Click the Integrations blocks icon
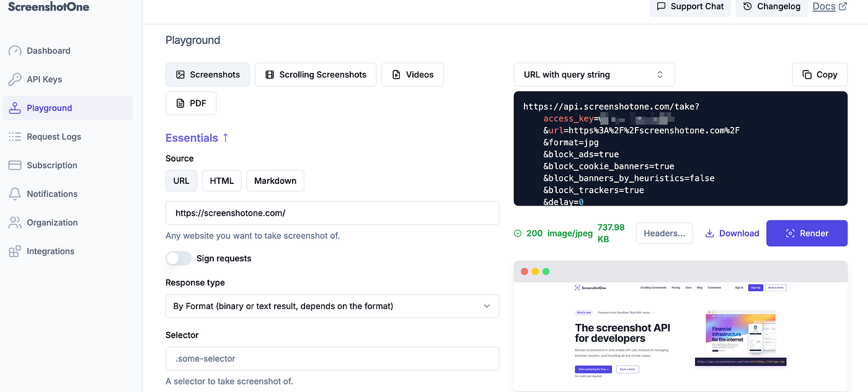 pyautogui.click(x=15, y=251)
